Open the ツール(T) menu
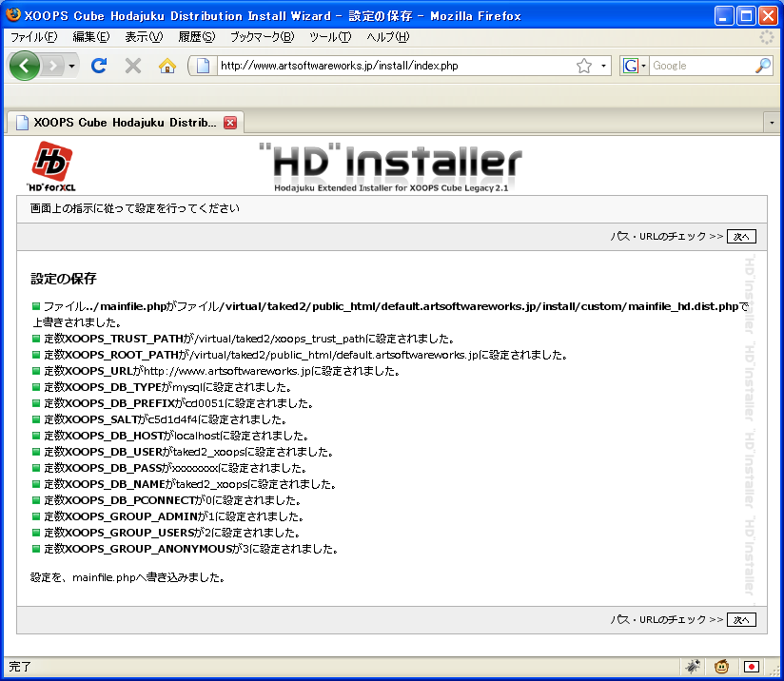The height and width of the screenshot is (681, 784). [330, 37]
